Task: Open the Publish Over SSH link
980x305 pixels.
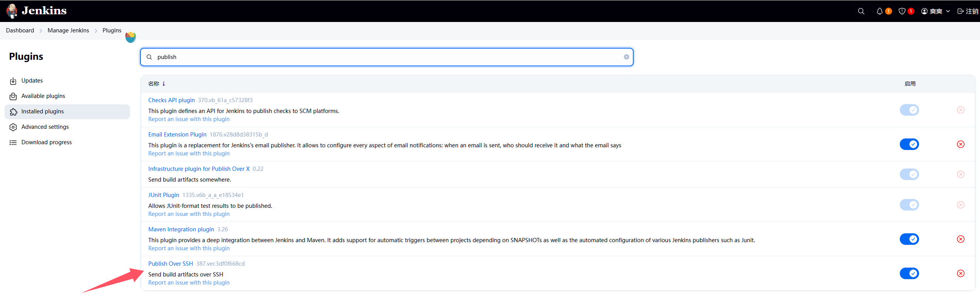Action: pyautogui.click(x=171, y=264)
